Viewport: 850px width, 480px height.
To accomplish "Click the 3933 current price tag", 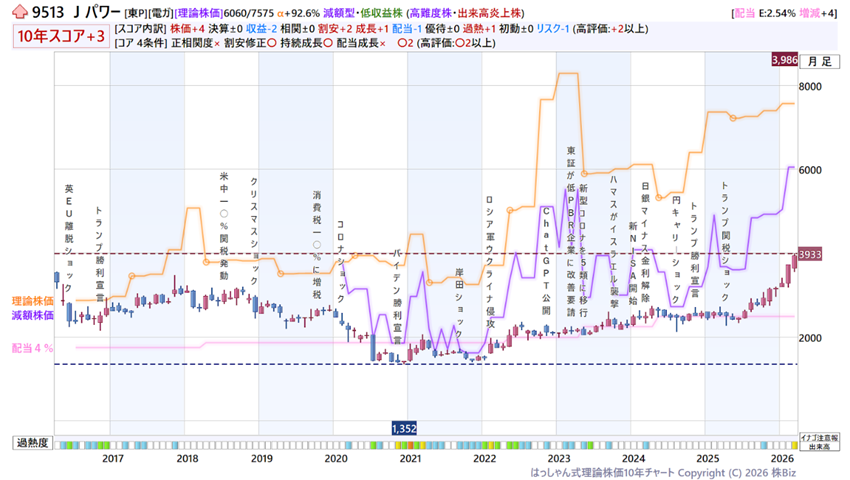I will (x=811, y=255).
